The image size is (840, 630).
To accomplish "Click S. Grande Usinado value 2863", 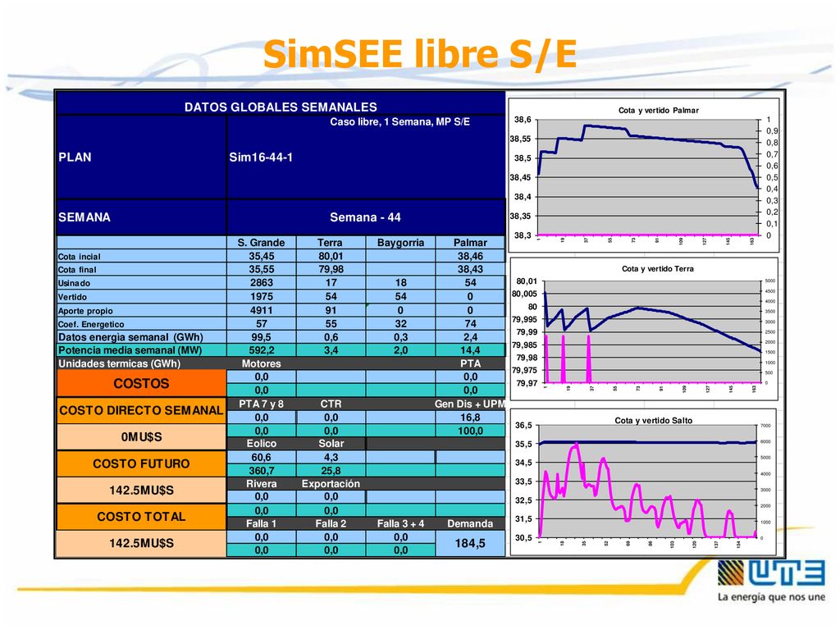I will (262, 283).
